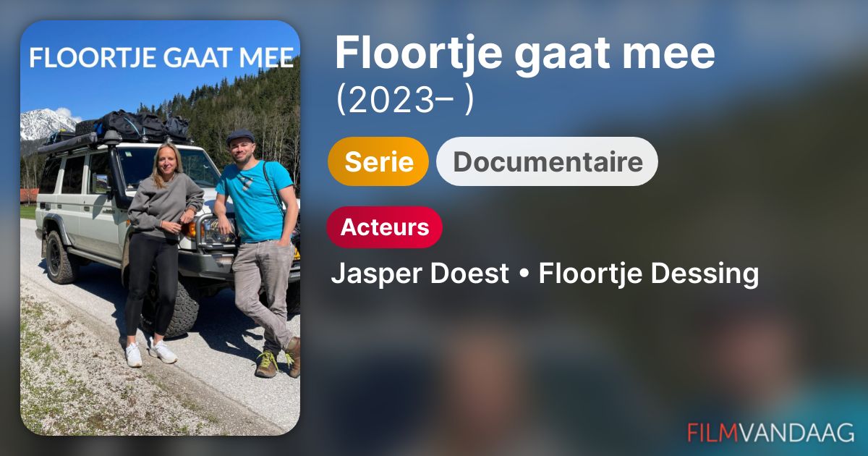Click the Documentaire genre badge
Viewport: 868px width, 456px height.
coord(547,161)
